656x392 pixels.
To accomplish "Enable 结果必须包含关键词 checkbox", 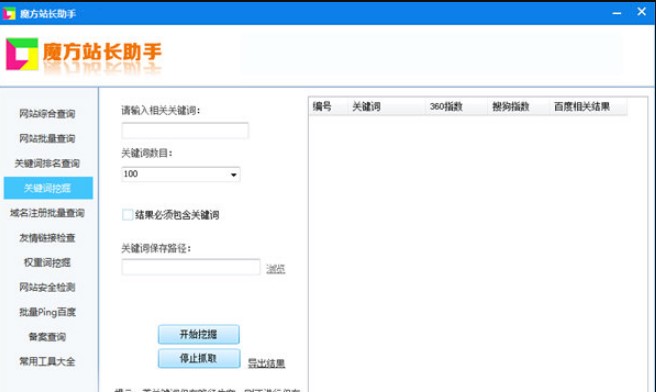I will pyautogui.click(x=128, y=215).
